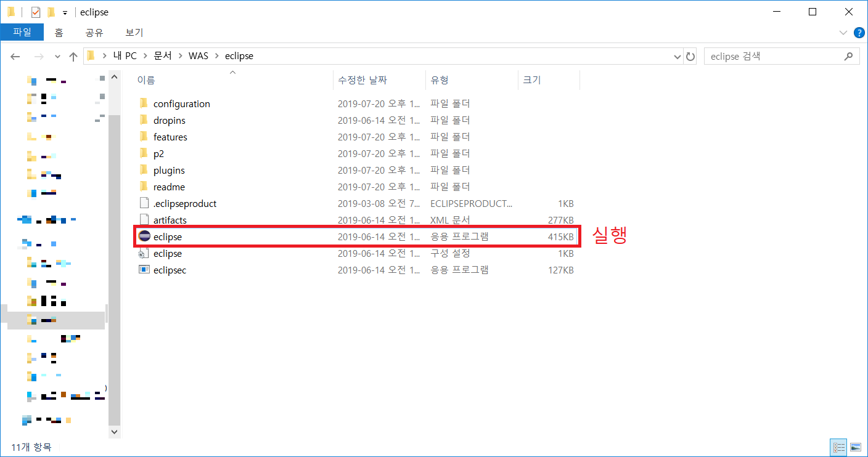Navigate to 문서 in breadcrumb
The height and width of the screenshot is (457, 868).
[x=163, y=56]
